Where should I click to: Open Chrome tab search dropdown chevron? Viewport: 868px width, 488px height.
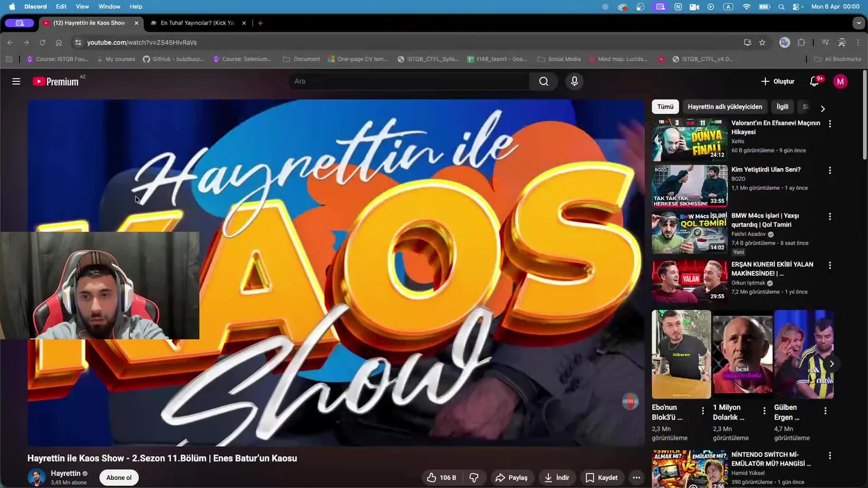[858, 23]
